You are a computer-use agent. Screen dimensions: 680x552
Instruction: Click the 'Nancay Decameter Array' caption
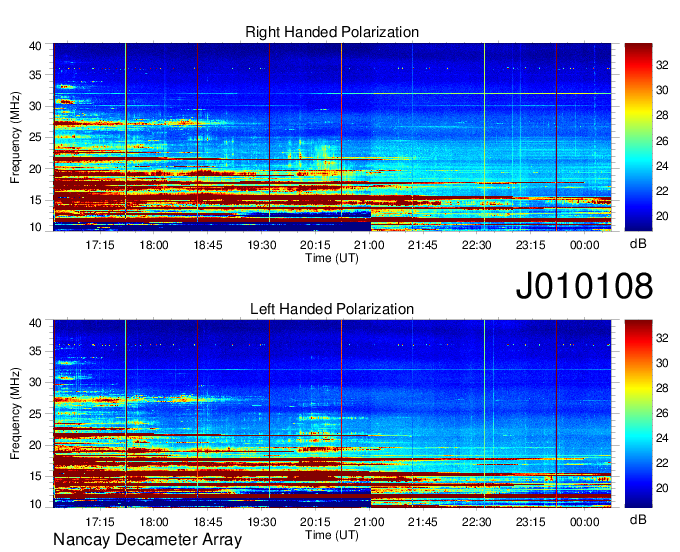[x=147, y=540]
